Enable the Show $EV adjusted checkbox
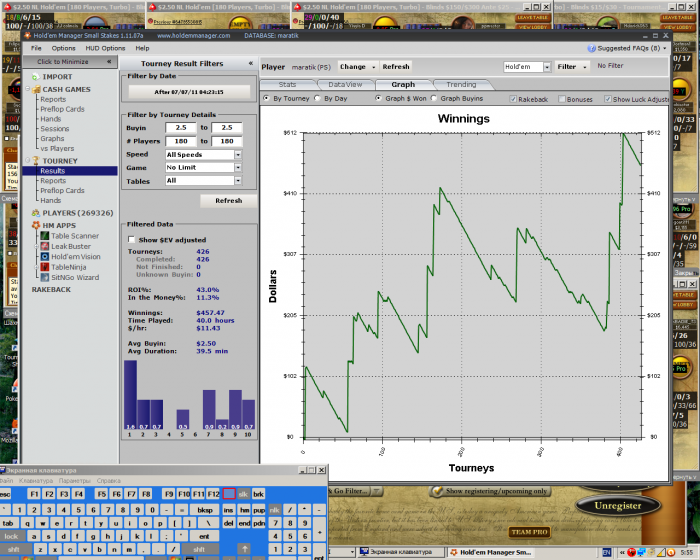700x560 pixels. (131, 239)
